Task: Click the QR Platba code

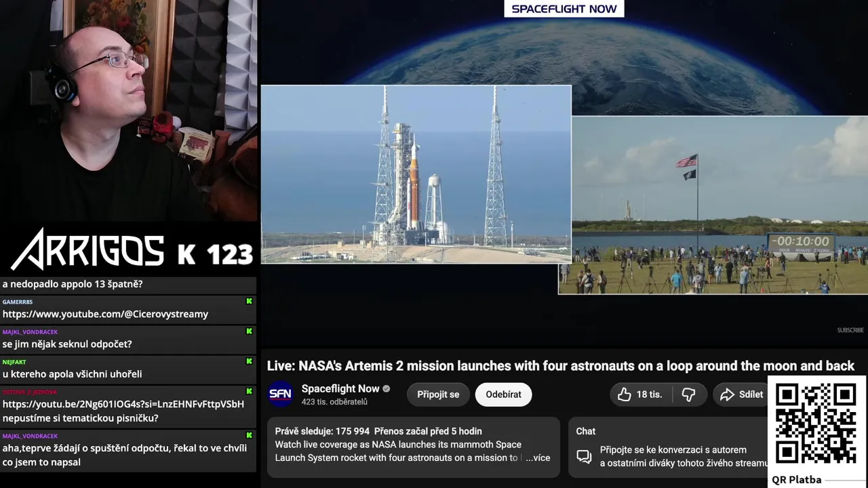Action: (816, 424)
